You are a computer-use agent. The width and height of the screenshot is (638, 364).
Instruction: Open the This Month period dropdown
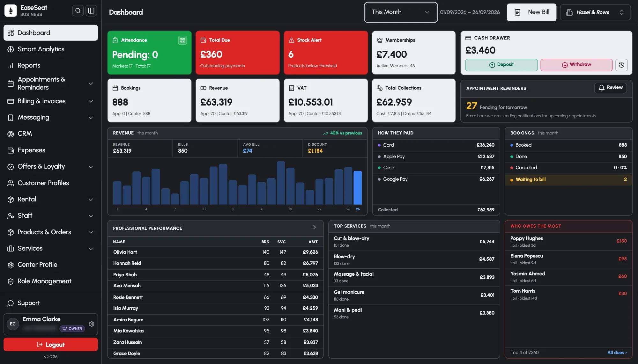[x=401, y=12]
